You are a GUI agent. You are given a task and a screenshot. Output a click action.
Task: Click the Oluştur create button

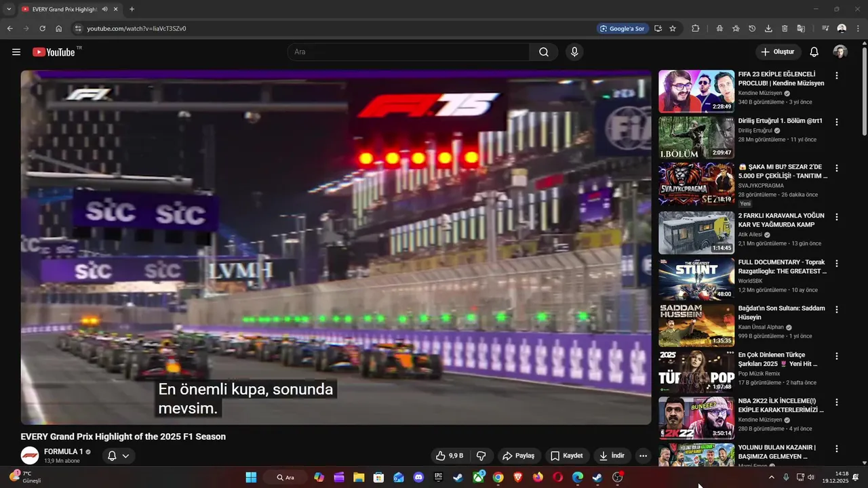[x=778, y=52]
